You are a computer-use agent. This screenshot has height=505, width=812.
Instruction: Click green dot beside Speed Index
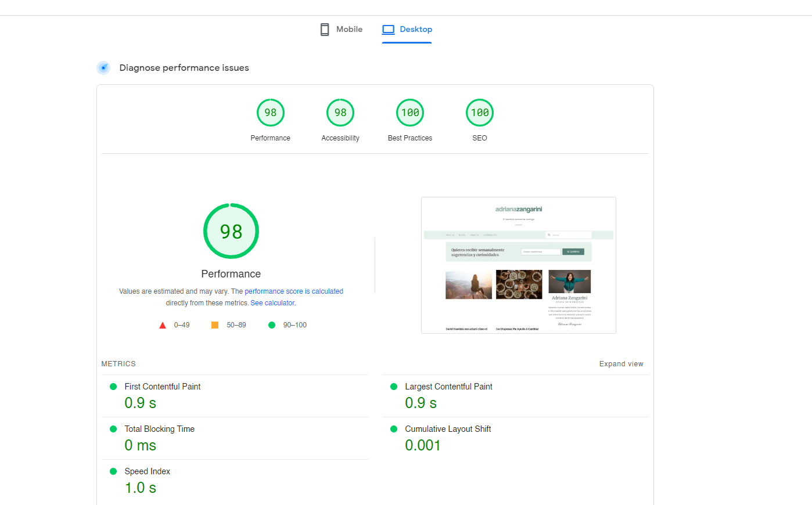pos(113,471)
